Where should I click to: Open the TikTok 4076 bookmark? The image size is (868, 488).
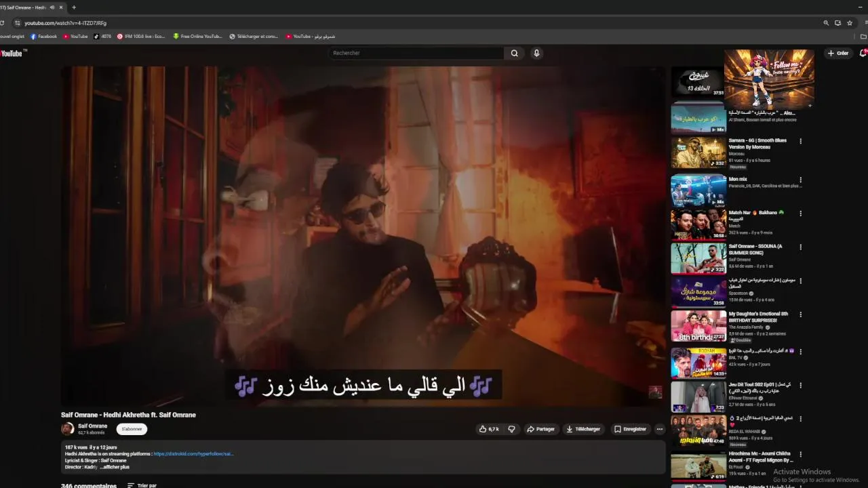(x=102, y=37)
